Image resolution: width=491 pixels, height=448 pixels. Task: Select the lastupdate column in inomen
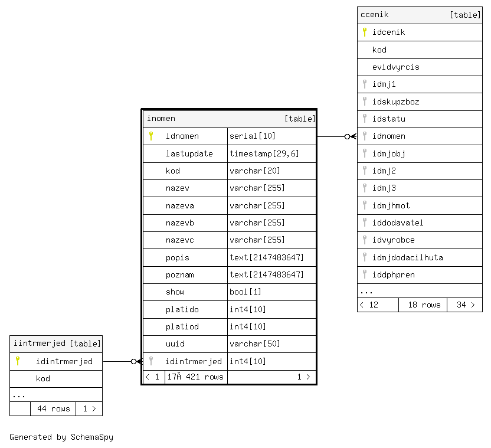pos(189,153)
